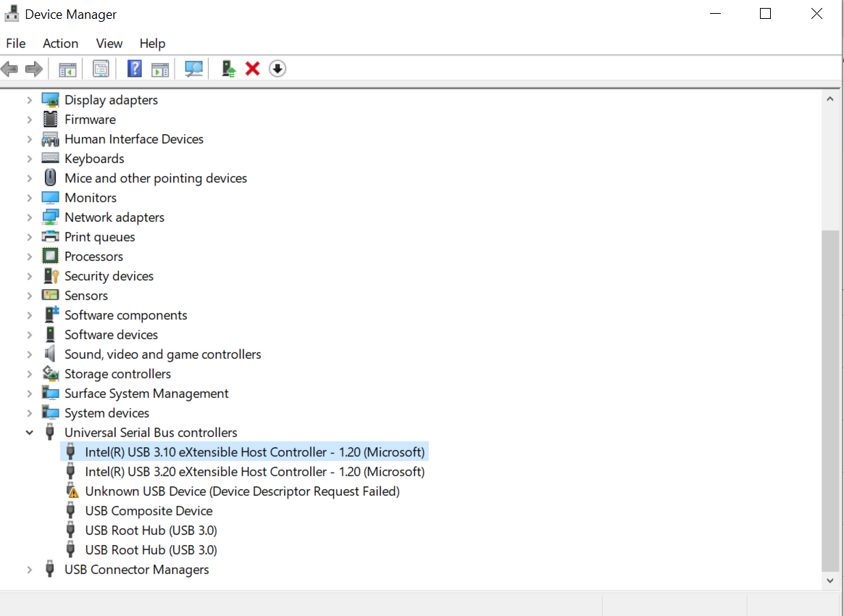Select the Sensors label
The image size is (844, 616).
click(86, 296)
